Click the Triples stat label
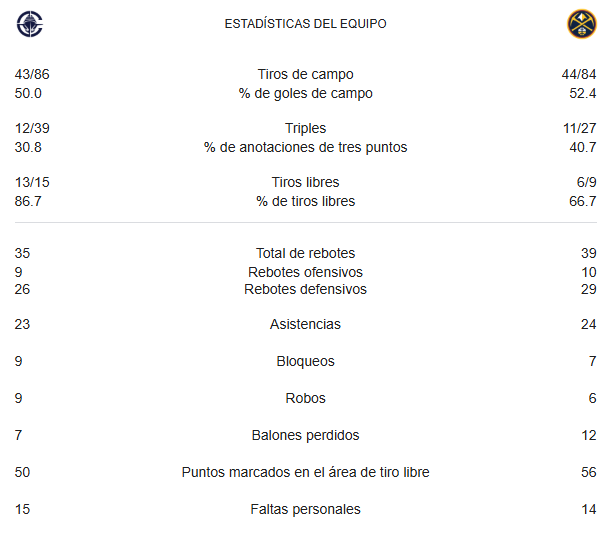The height and width of the screenshot is (533, 613). click(305, 128)
